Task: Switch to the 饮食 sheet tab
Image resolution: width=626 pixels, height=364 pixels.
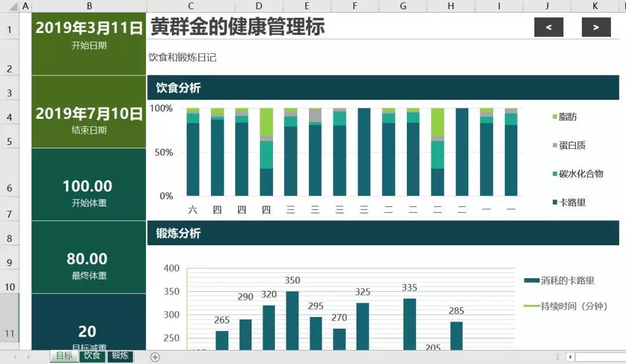Action: click(92, 356)
